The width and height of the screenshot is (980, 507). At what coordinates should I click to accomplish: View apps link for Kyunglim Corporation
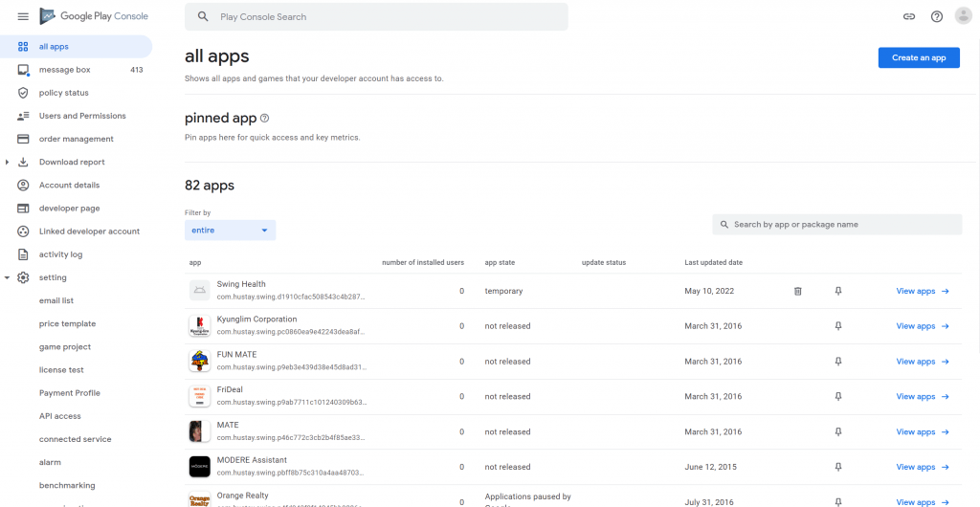(x=923, y=326)
